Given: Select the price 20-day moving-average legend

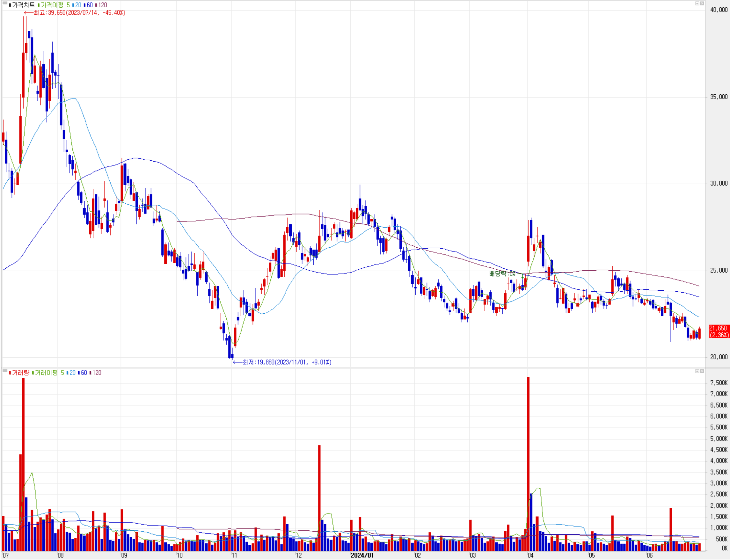Looking at the screenshot, I should pos(78,5).
